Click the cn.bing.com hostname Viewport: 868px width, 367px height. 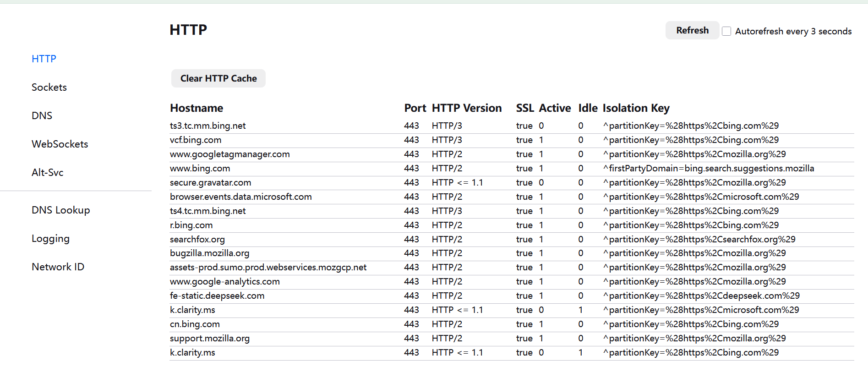click(195, 324)
